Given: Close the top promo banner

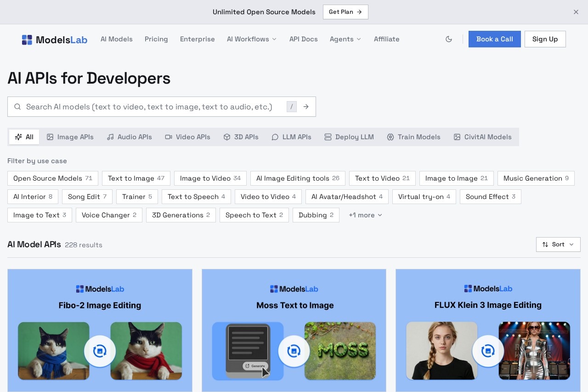Looking at the screenshot, I should coord(576,12).
